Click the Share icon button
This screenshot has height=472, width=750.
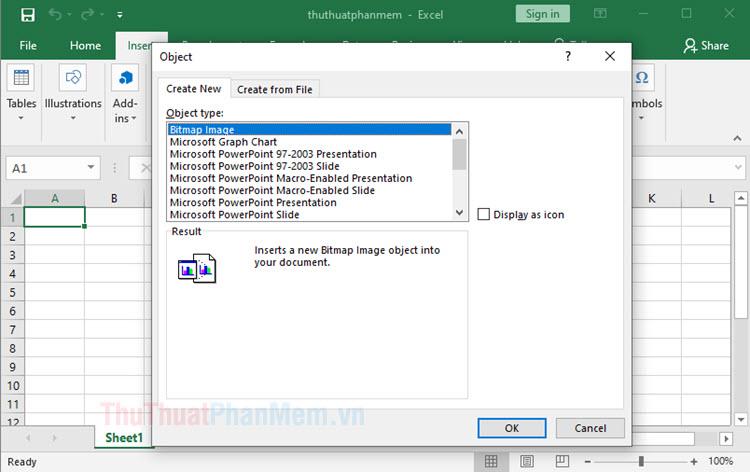(x=705, y=45)
